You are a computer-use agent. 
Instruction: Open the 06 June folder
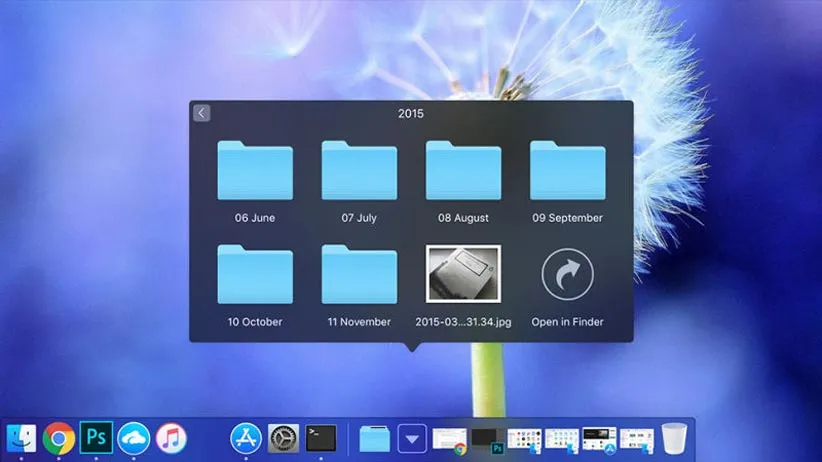pyautogui.click(x=255, y=172)
